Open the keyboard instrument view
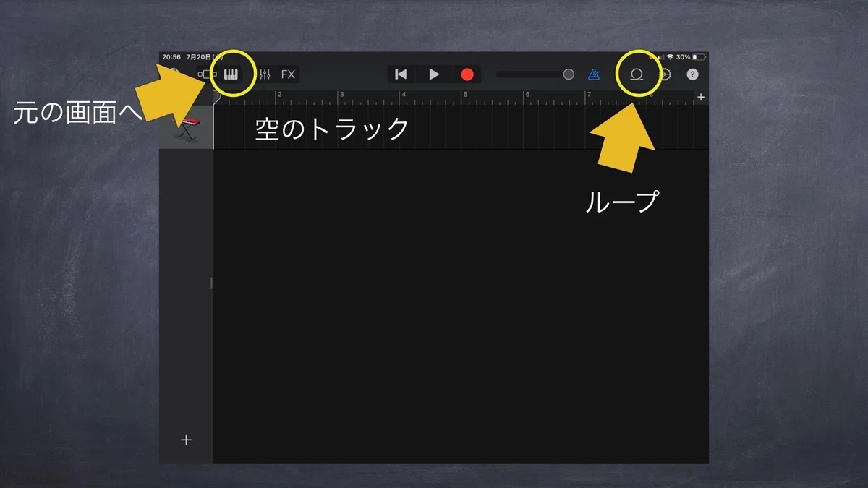 coord(231,74)
